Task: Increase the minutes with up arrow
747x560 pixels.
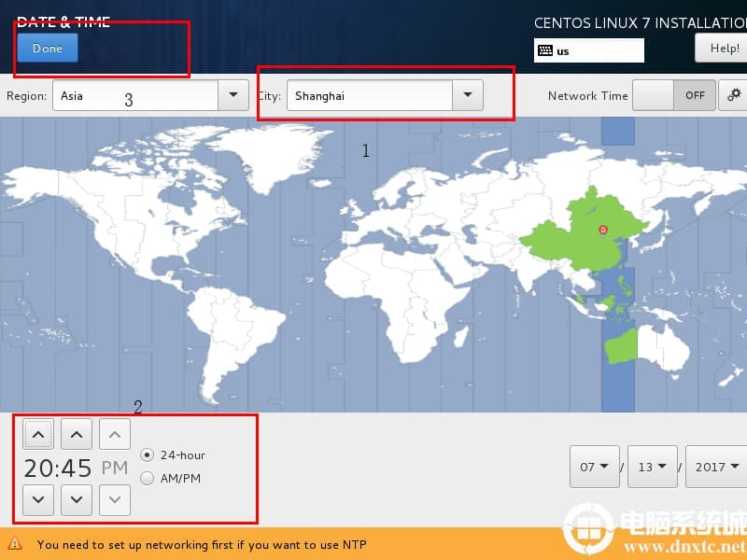Action: click(x=77, y=434)
